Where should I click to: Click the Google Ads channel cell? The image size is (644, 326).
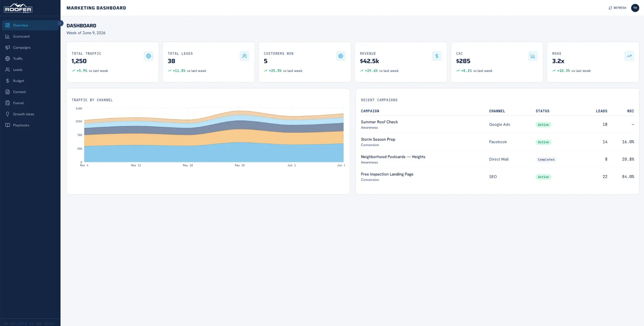coord(499,125)
